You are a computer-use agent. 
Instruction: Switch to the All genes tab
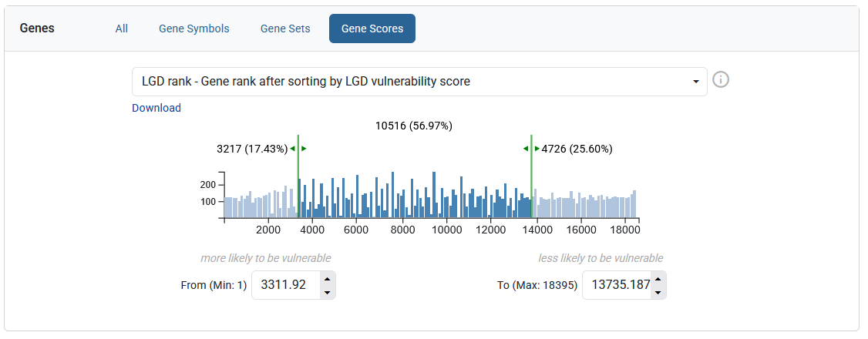point(122,29)
